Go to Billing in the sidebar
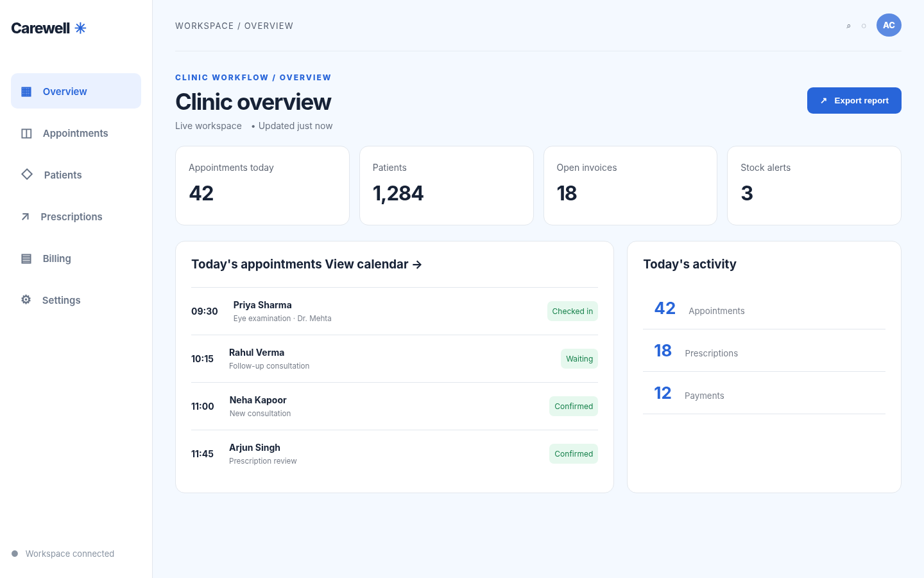Viewport: 924px width, 578px height. tap(76, 258)
